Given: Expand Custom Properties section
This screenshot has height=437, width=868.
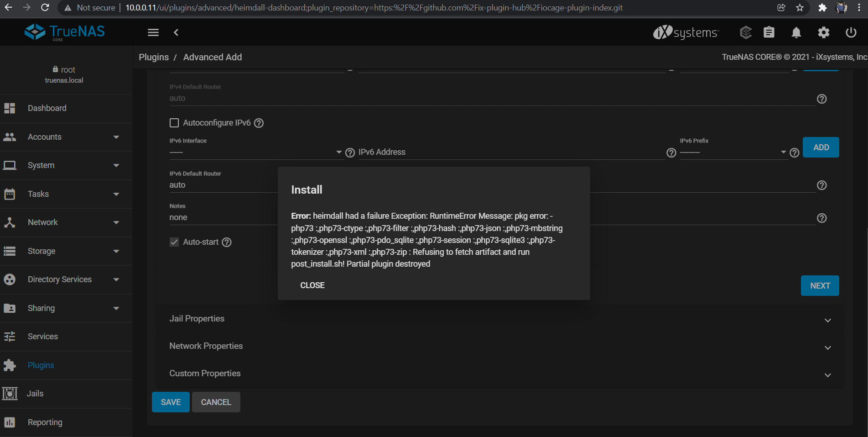Looking at the screenshot, I should coord(499,374).
